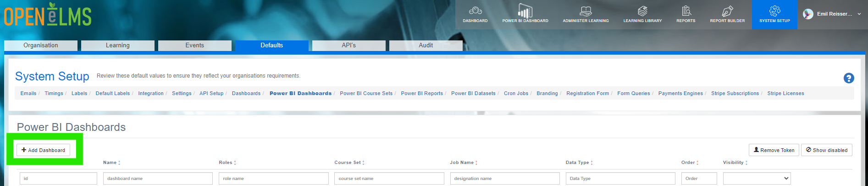Sort by Data Type column
The height and width of the screenshot is (186, 868).
coord(579,163)
